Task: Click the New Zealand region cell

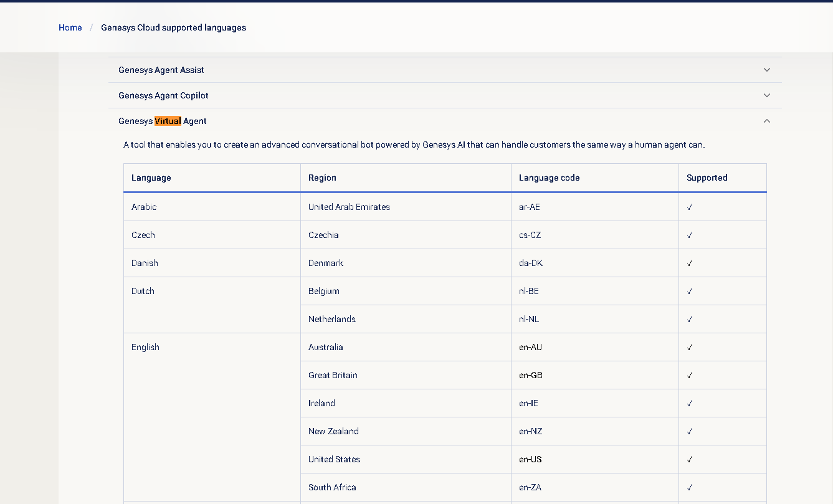Action: (x=333, y=431)
